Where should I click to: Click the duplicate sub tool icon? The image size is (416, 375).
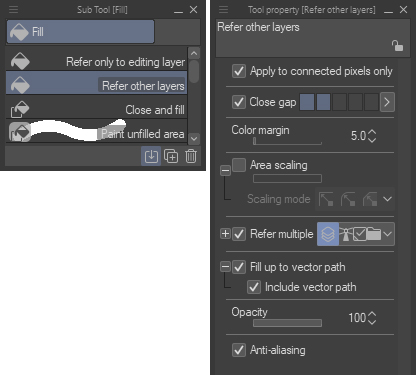click(171, 156)
